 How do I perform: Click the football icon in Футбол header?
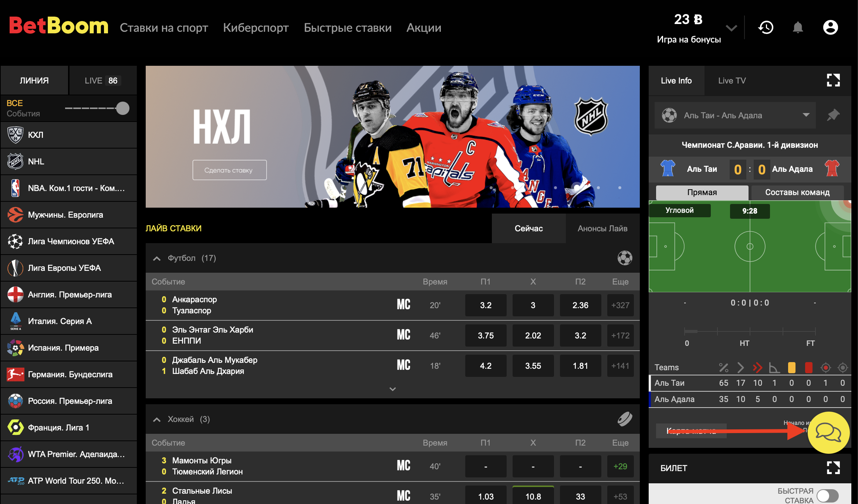[x=625, y=258]
